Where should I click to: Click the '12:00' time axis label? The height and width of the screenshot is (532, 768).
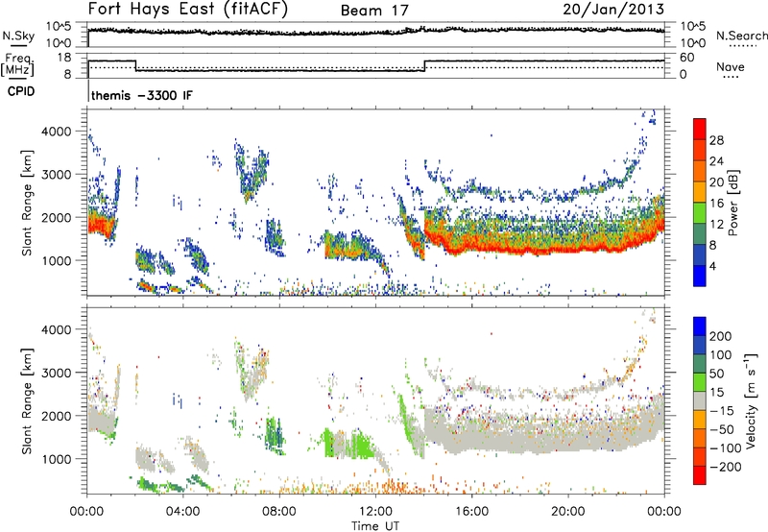pos(375,512)
